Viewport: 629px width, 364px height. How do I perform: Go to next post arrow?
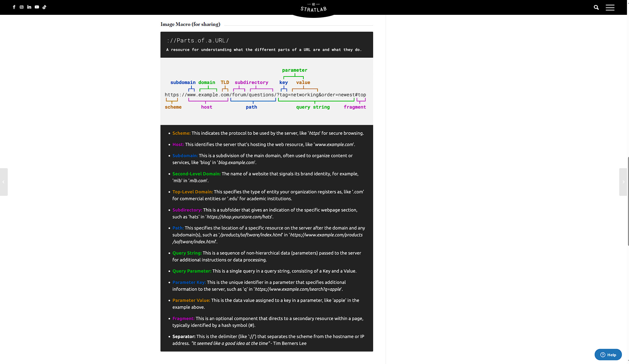623,182
